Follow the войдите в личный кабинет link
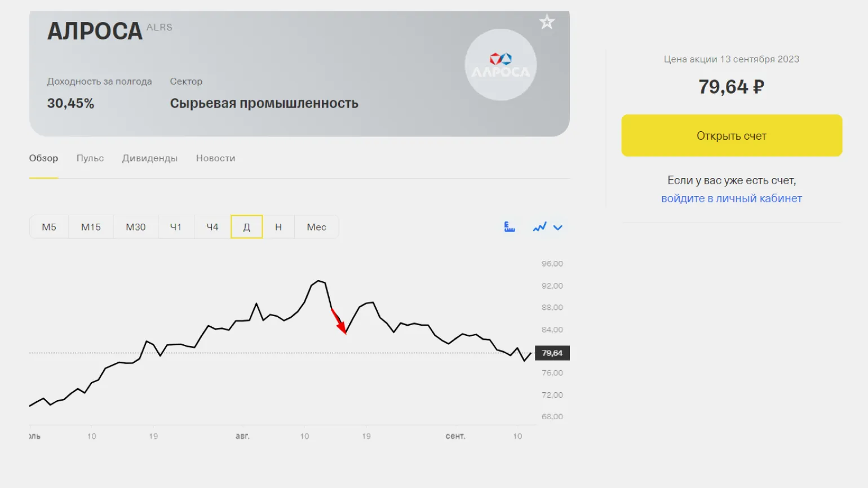 [x=732, y=198]
